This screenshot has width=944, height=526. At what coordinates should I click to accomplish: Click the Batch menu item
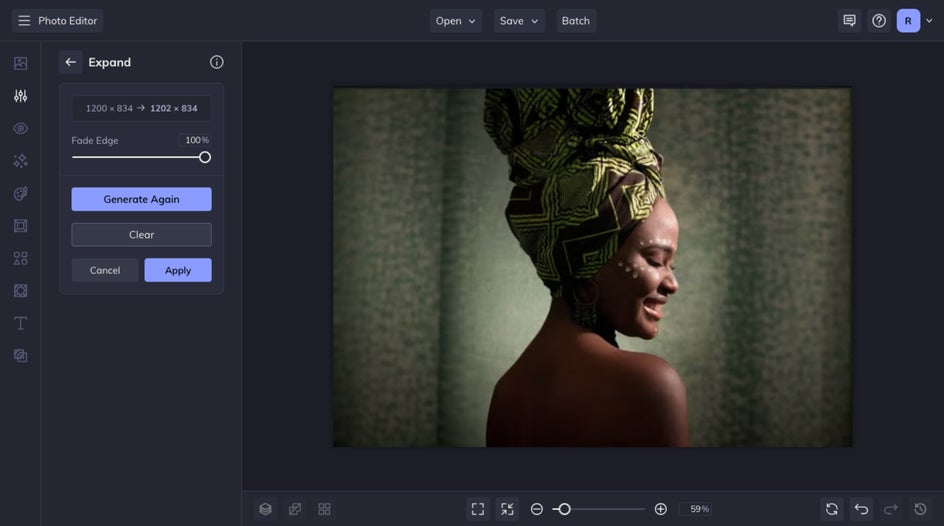575,21
